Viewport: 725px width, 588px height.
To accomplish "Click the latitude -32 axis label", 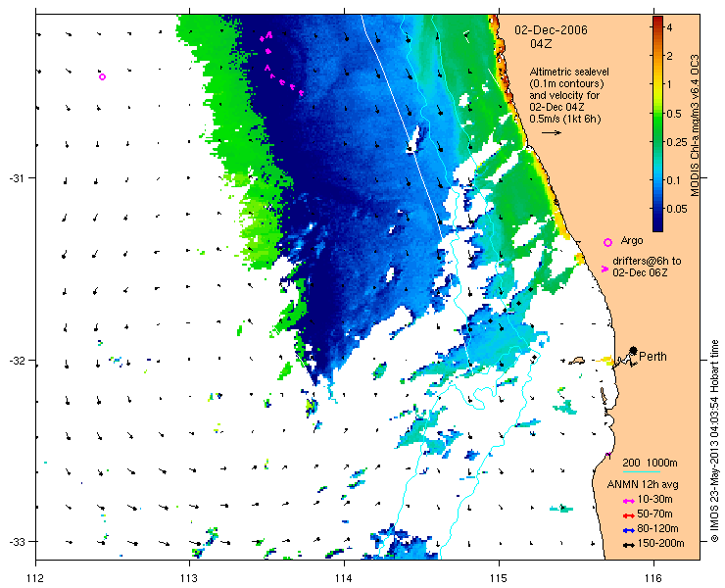I will tap(17, 360).
